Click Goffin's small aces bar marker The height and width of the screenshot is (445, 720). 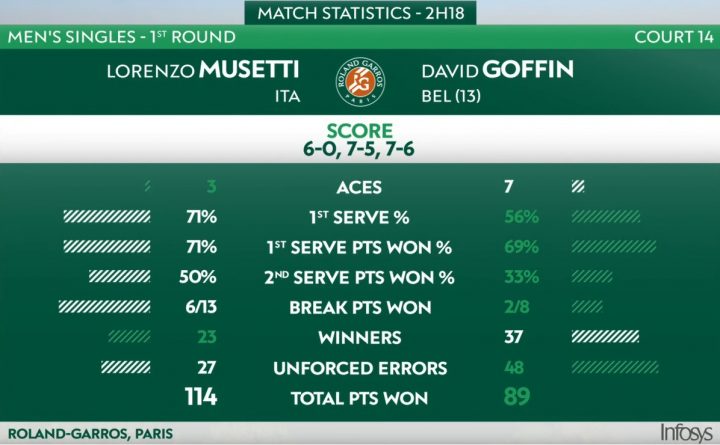(x=578, y=186)
